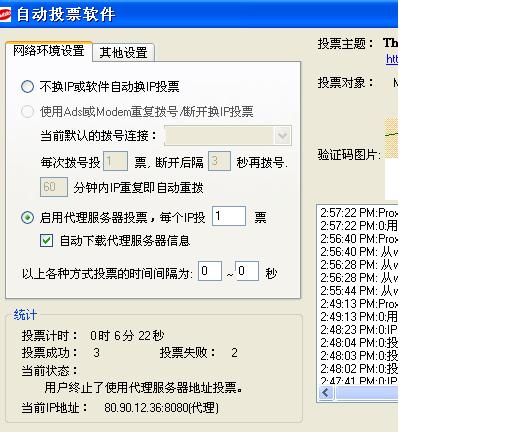Select 启用代理服务器投票 radio button
The width and height of the screenshot is (512, 432).
[x=27, y=218]
